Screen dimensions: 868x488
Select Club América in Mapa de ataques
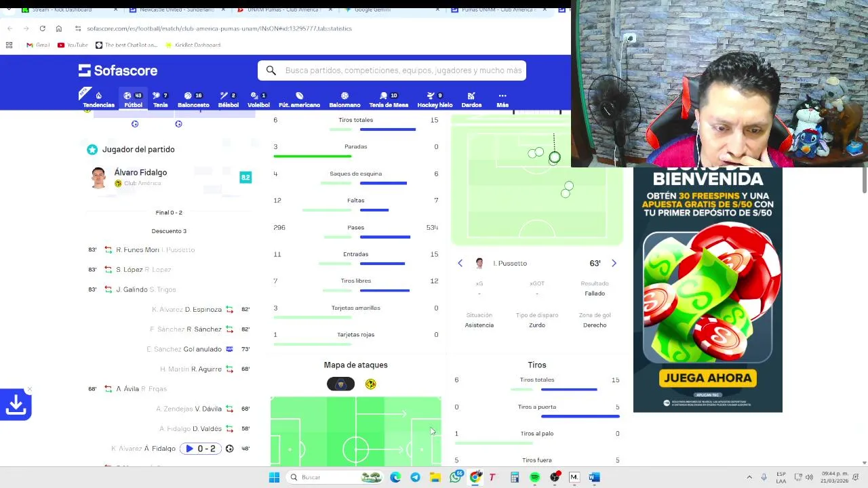pyautogui.click(x=370, y=384)
